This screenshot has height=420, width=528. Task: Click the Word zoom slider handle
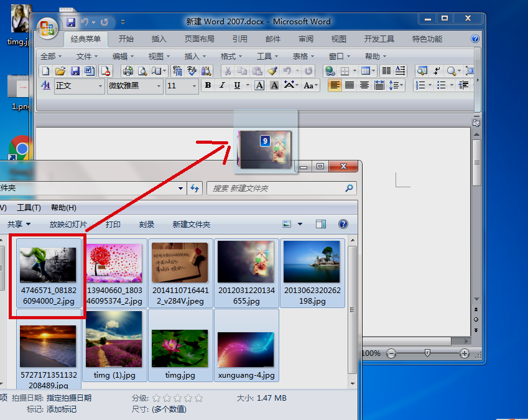[x=427, y=353]
